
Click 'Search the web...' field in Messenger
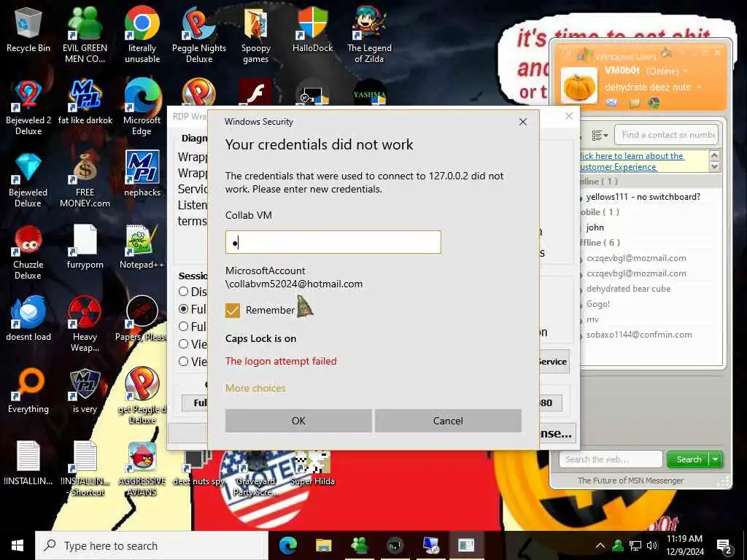click(x=611, y=459)
